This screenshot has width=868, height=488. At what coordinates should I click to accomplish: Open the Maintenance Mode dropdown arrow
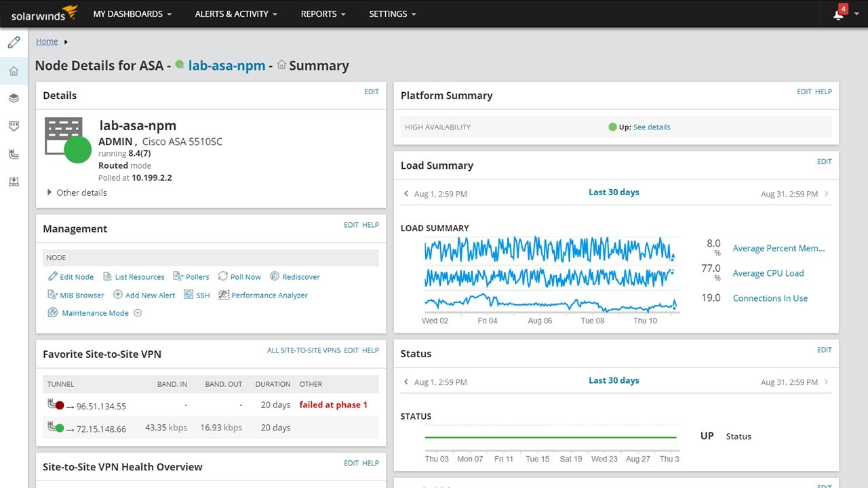pos(138,313)
